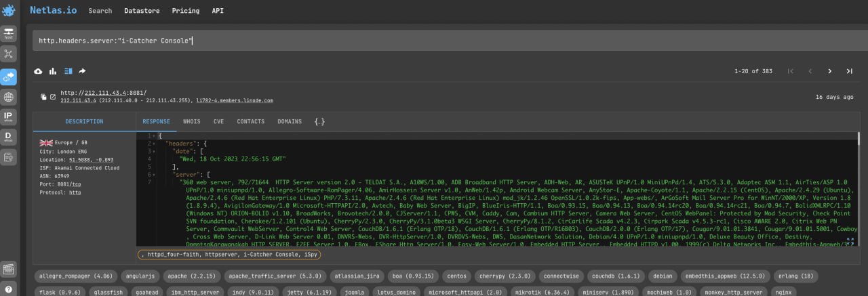The image size is (868, 296).
Task: Select the DESCRIPTION tab
Action: pyautogui.click(x=85, y=122)
